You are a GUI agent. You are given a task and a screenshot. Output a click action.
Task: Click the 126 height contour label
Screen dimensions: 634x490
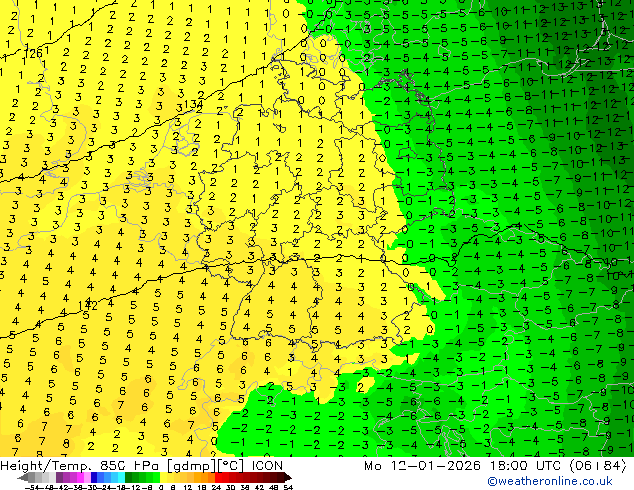pos(33,53)
